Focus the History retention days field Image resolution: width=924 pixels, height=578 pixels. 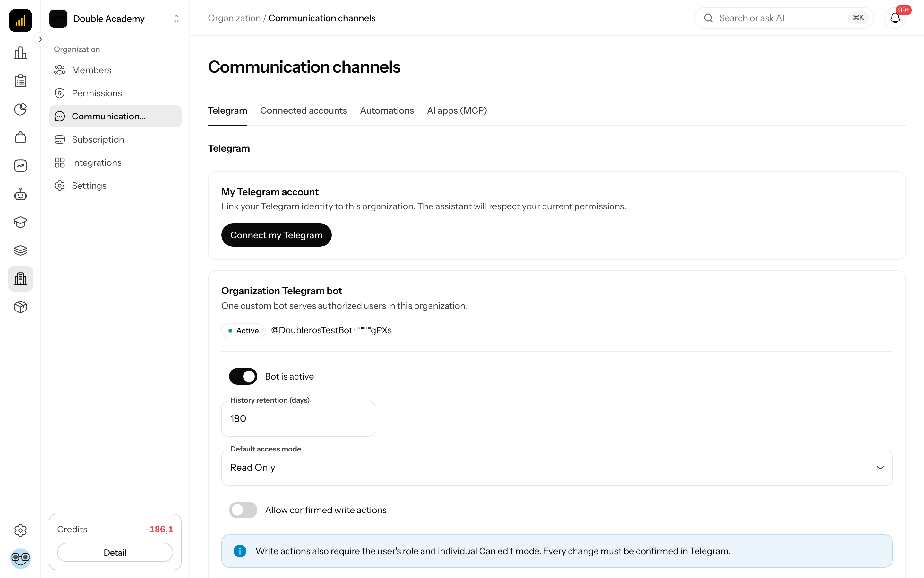point(298,419)
